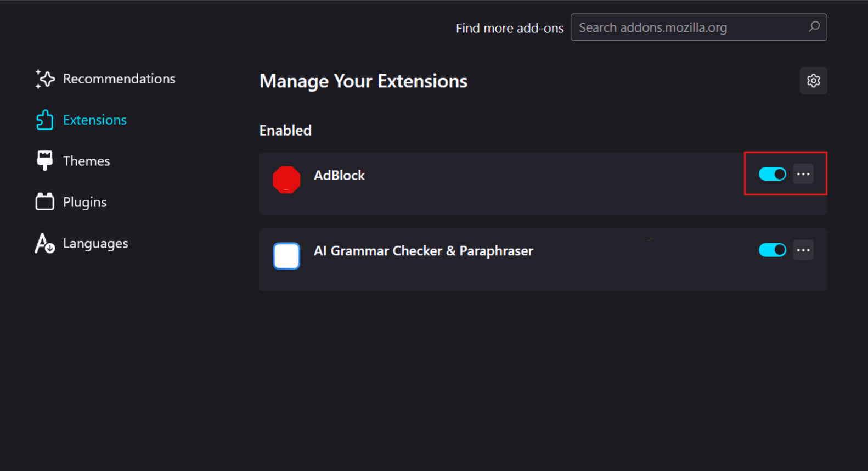Click AdBlock's name to view details
Image resolution: width=868 pixels, height=471 pixels.
339,176
